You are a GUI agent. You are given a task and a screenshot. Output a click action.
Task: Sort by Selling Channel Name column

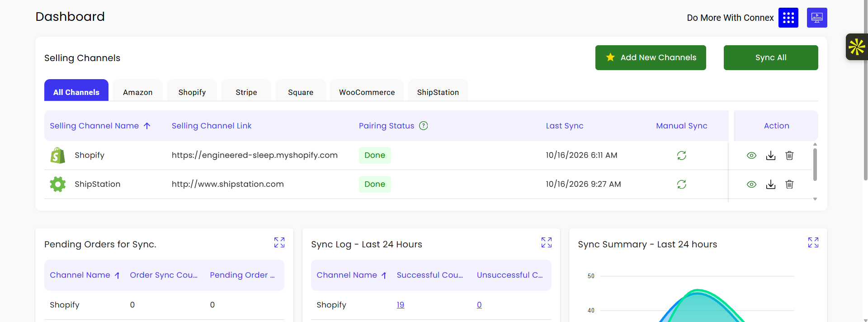pos(100,126)
